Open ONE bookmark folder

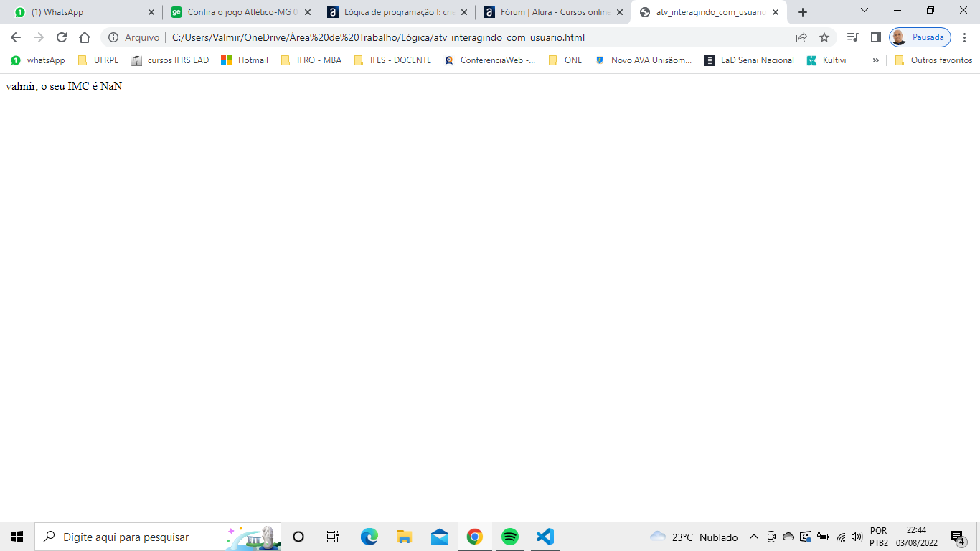tap(565, 60)
